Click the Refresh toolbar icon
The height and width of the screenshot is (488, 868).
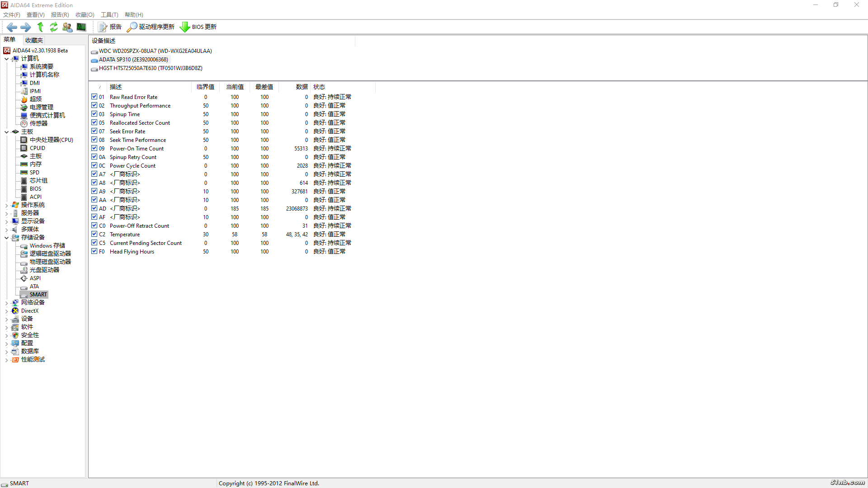[54, 27]
